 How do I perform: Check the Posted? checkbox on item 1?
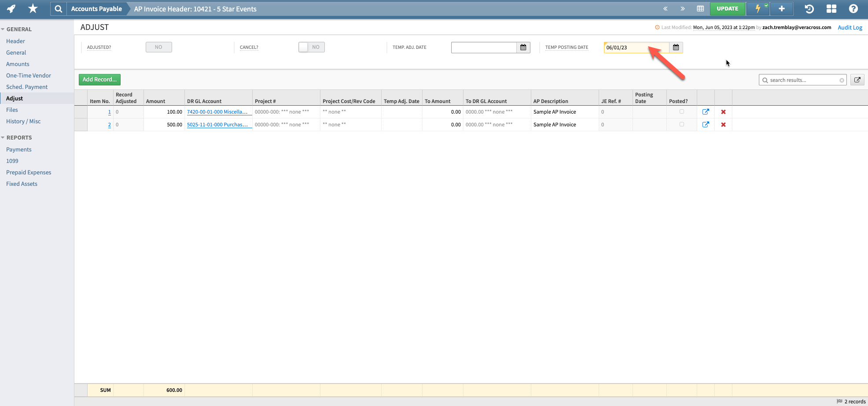pos(682,111)
